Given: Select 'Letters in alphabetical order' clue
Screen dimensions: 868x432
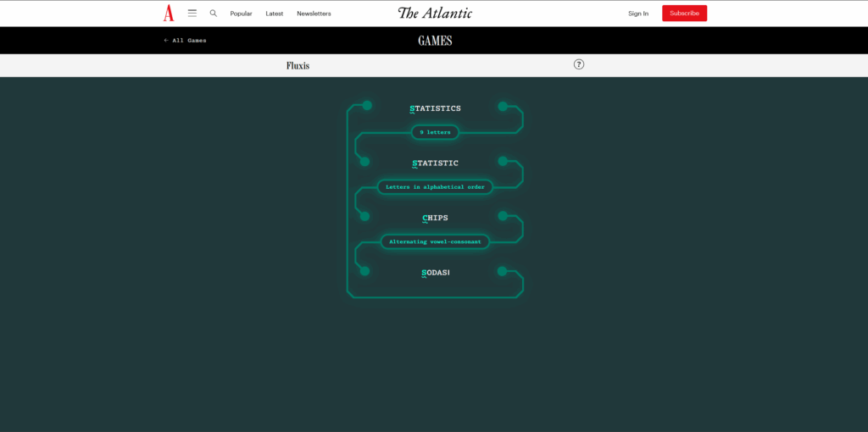Looking at the screenshot, I should 435,186.
